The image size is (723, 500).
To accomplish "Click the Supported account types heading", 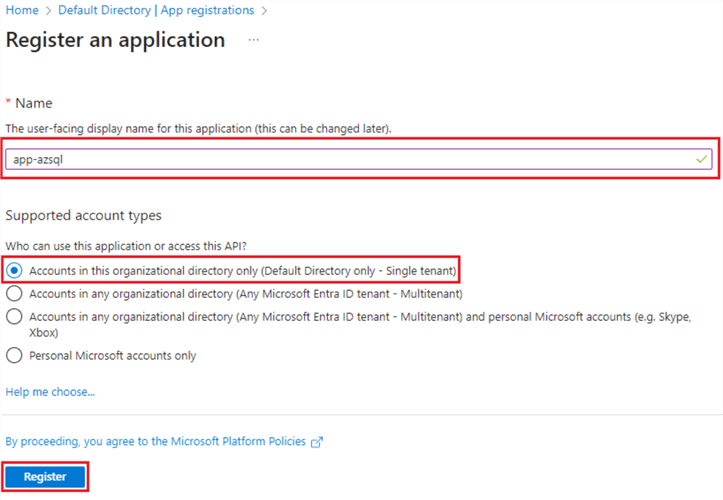I will tap(83, 215).
